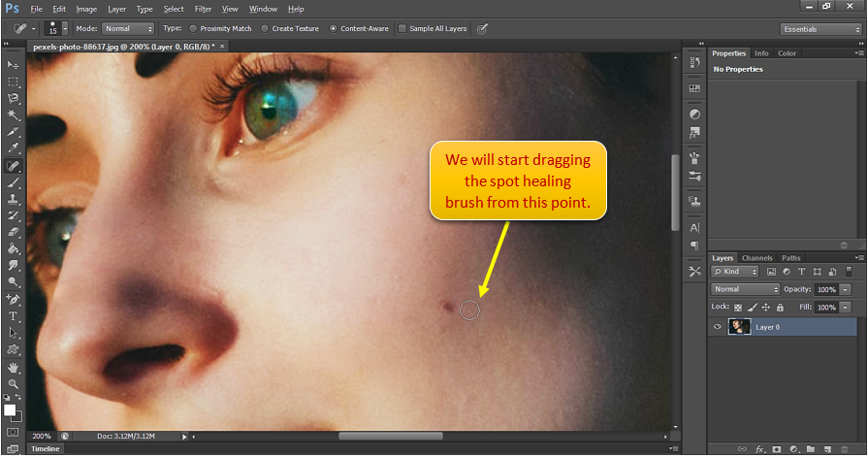Select the History Brush tool
Viewport: 868px width, 457px height.
pyautogui.click(x=13, y=215)
